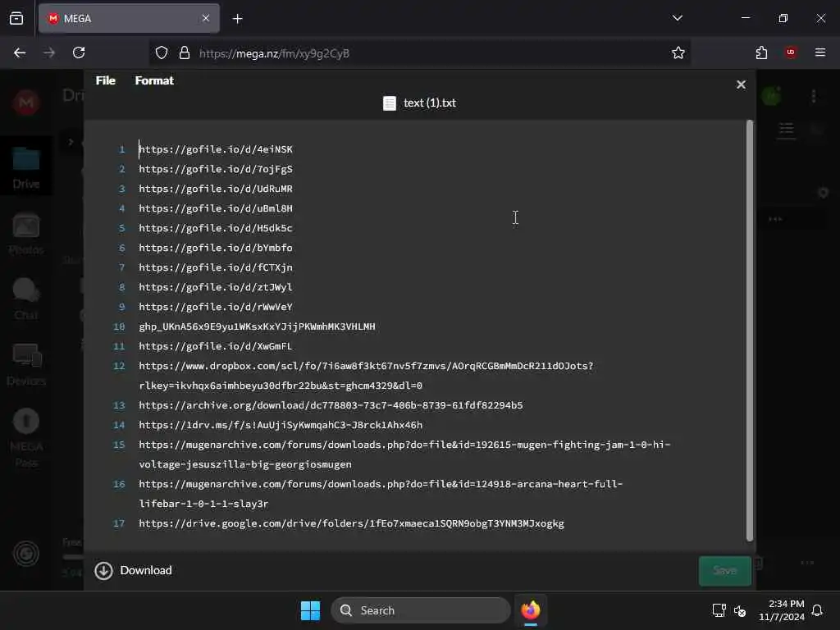Click the gofile line ending XwGmFL
Image resolution: width=840 pixels, height=630 pixels.
216,346
